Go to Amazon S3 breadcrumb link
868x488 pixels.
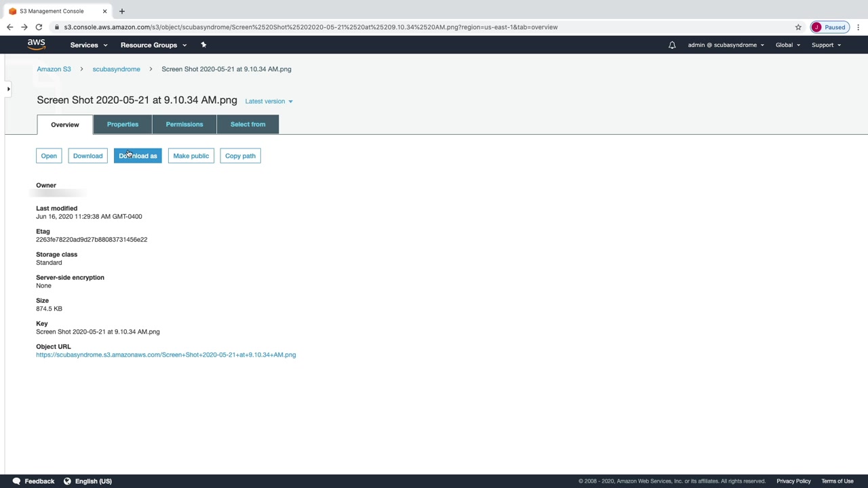pyautogui.click(x=54, y=69)
